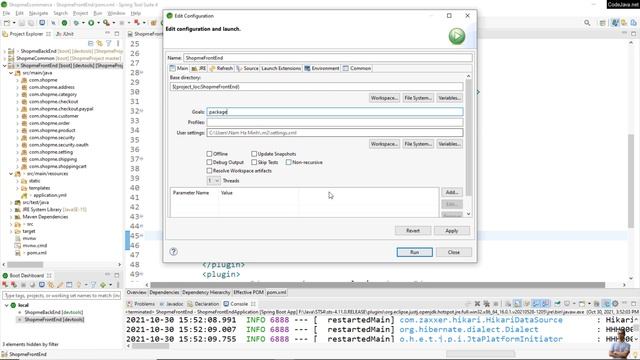The image size is (640, 360).
Task: Click the Collapse All icon in Project Explorer
Action: (x=91, y=43)
